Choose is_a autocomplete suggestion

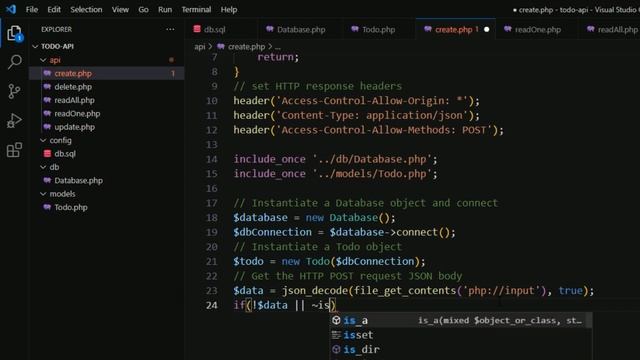(460, 320)
